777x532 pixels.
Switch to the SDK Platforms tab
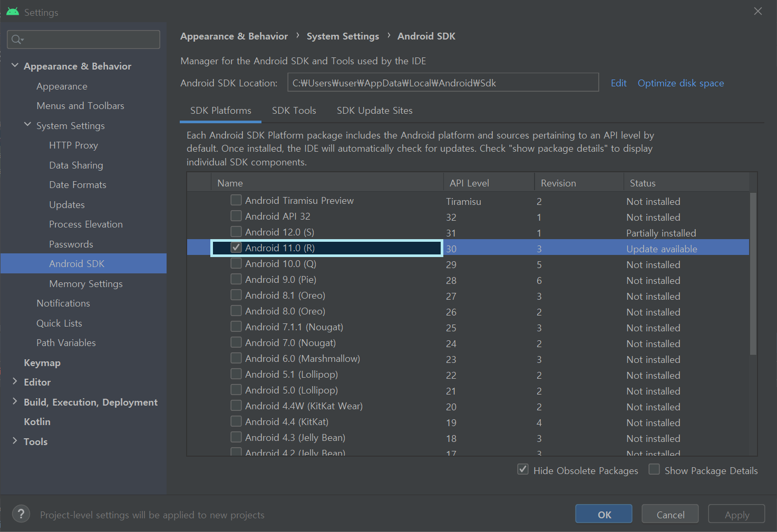click(x=220, y=111)
